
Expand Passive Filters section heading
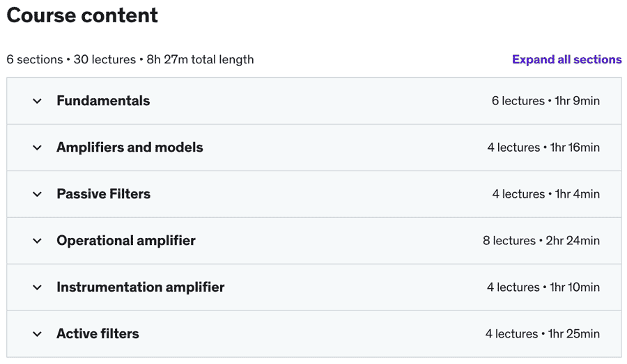[x=103, y=194]
